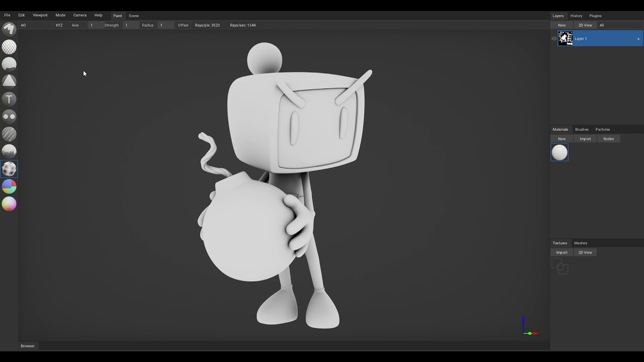Pick the Fill tool icon

9,64
